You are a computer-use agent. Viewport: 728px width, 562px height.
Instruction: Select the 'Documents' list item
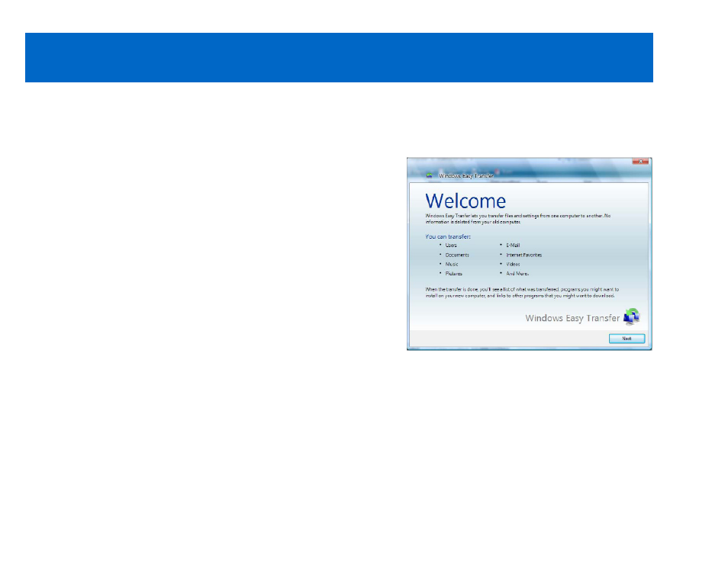tap(457, 255)
